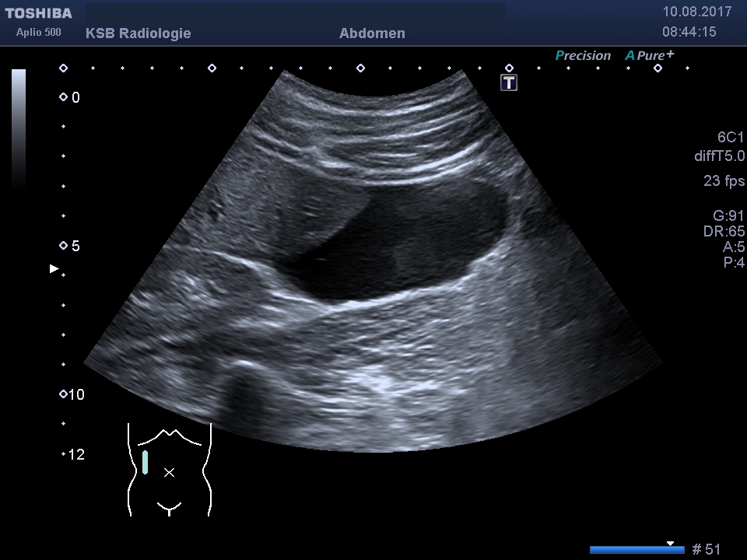Click the frame number '# 51'
This screenshot has height=560, width=747.
click(706, 549)
